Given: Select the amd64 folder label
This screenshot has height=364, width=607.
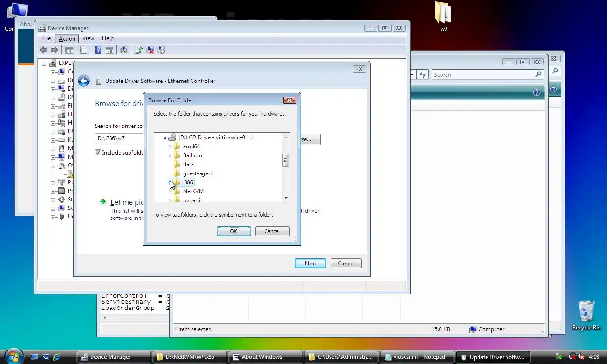Looking at the screenshot, I should pos(192,146).
